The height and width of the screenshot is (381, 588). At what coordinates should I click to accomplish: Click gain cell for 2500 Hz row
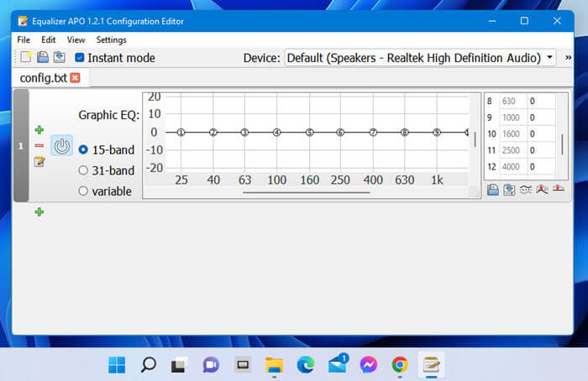[x=541, y=150]
